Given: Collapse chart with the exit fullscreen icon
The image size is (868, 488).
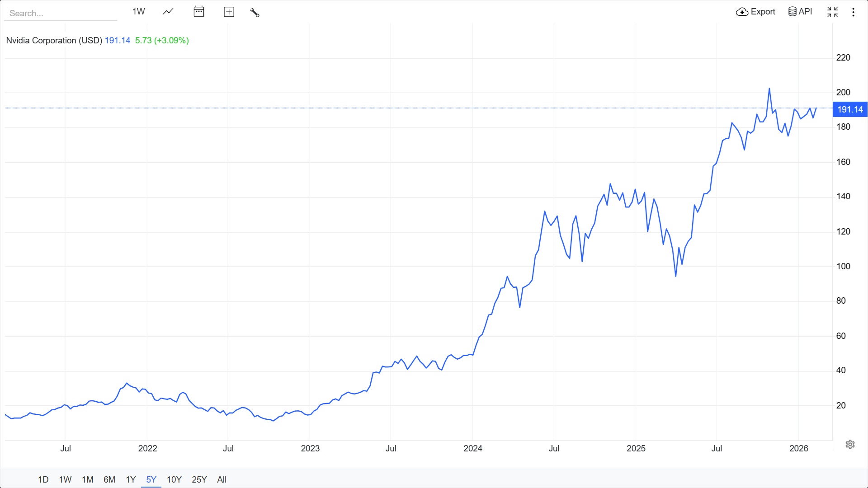Looking at the screenshot, I should coord(832,12).
